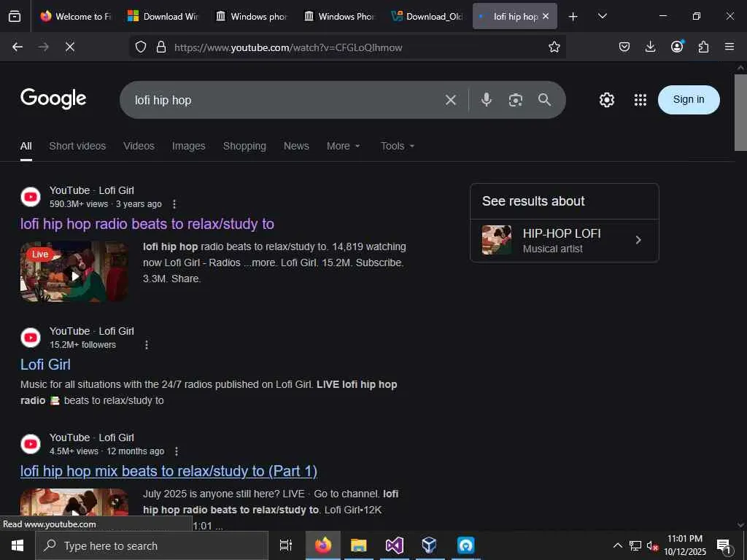Clear the Google search box text

point(451,100)
